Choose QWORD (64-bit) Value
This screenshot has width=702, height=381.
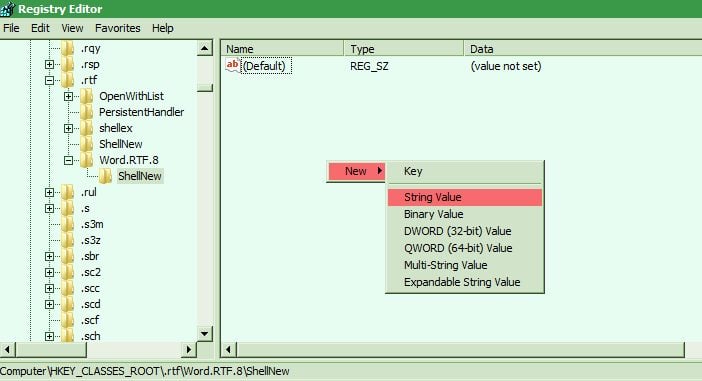pos(465,248)
